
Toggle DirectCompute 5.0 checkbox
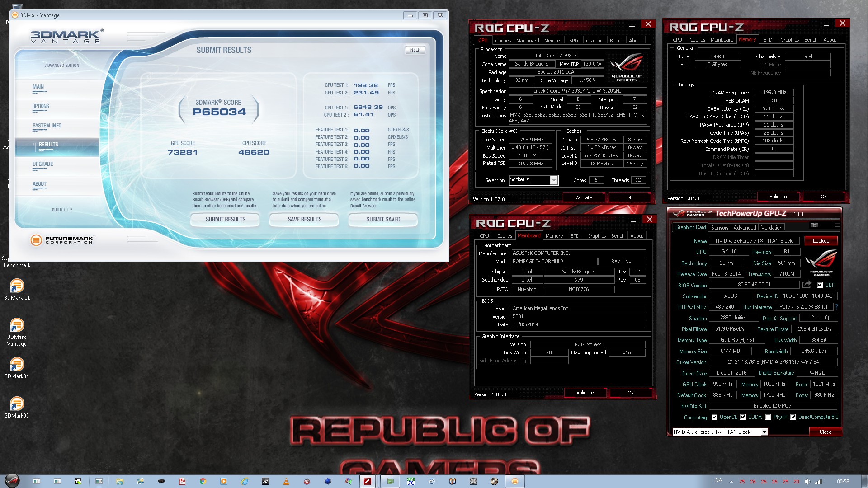coord(793,417)
